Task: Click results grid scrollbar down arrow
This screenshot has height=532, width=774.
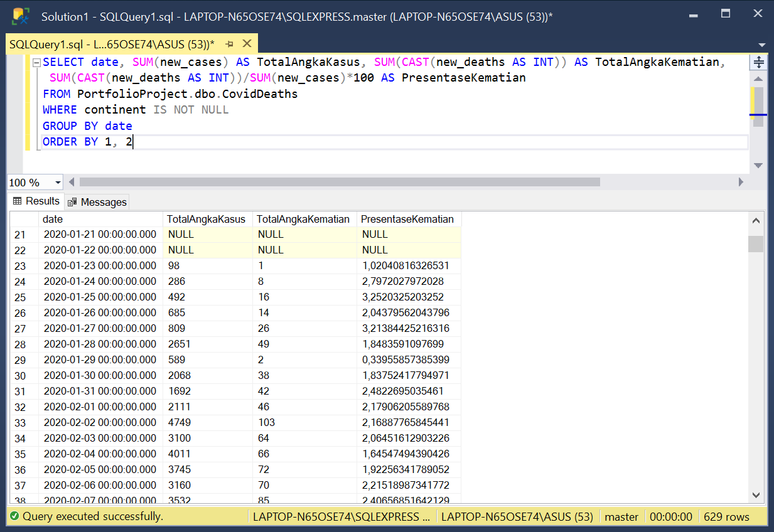Action: point(756,496)
